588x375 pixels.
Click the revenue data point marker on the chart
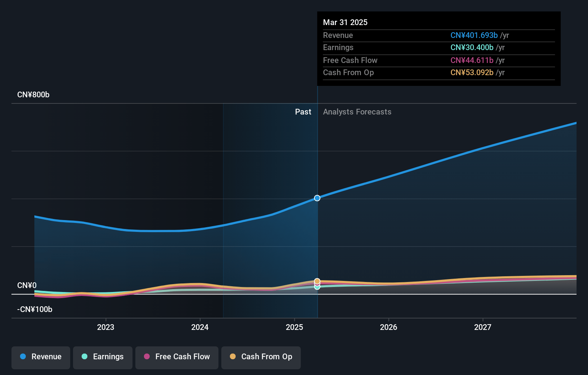click(317, 198)
